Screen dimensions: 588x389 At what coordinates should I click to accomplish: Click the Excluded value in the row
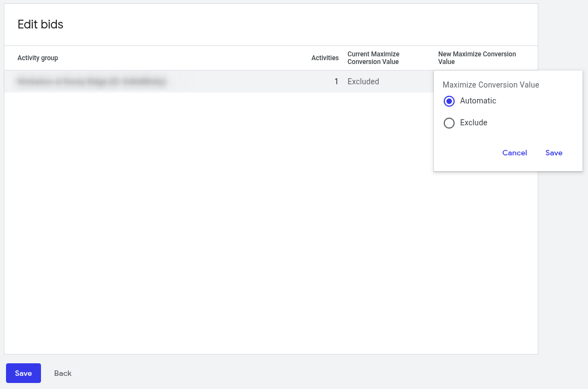[x=363, y=82]
